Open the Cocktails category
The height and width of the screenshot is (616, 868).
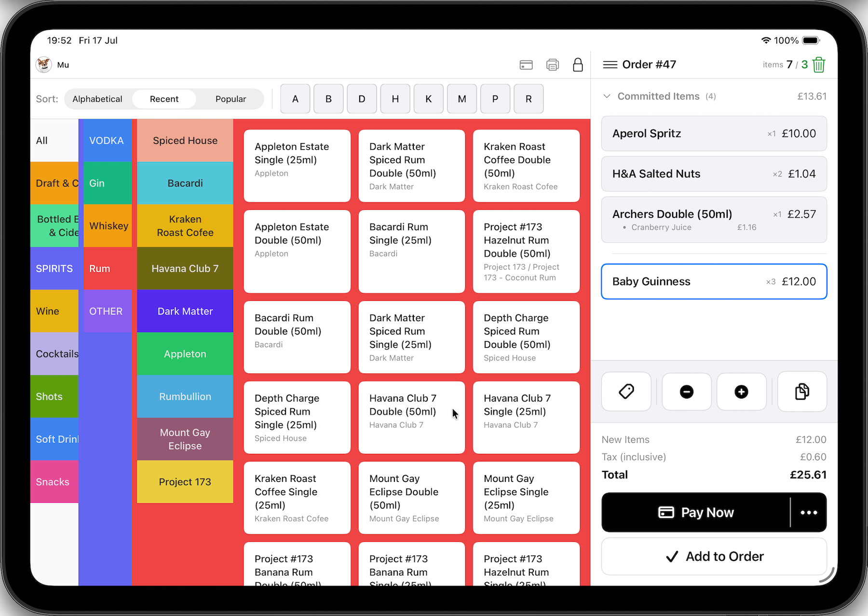click(54, 354)
